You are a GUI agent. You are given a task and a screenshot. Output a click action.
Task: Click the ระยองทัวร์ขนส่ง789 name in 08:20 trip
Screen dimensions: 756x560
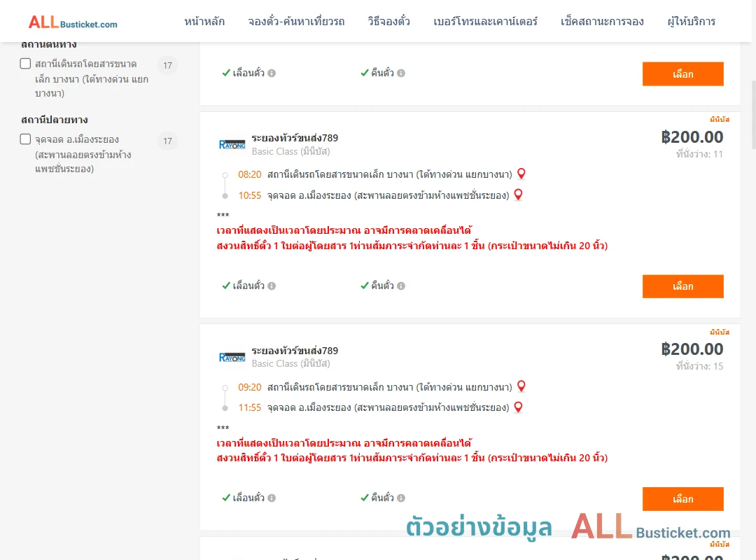[295, 138]
